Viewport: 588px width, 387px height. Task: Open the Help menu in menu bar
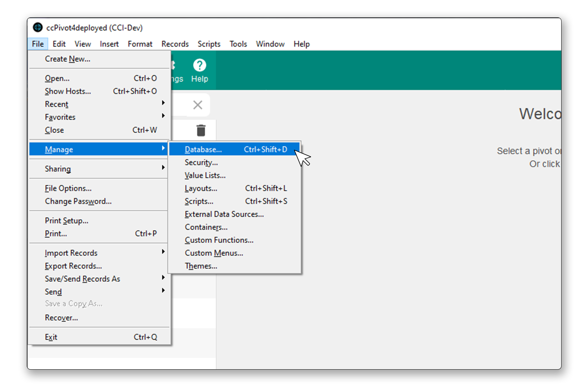coord(301,44)
